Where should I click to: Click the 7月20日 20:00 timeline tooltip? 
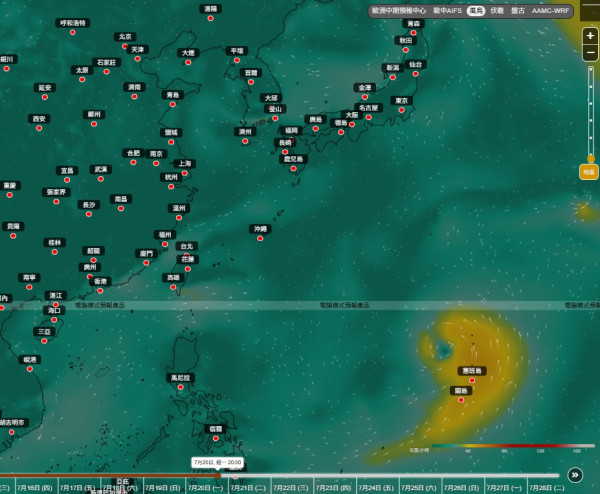click(217, 462)
